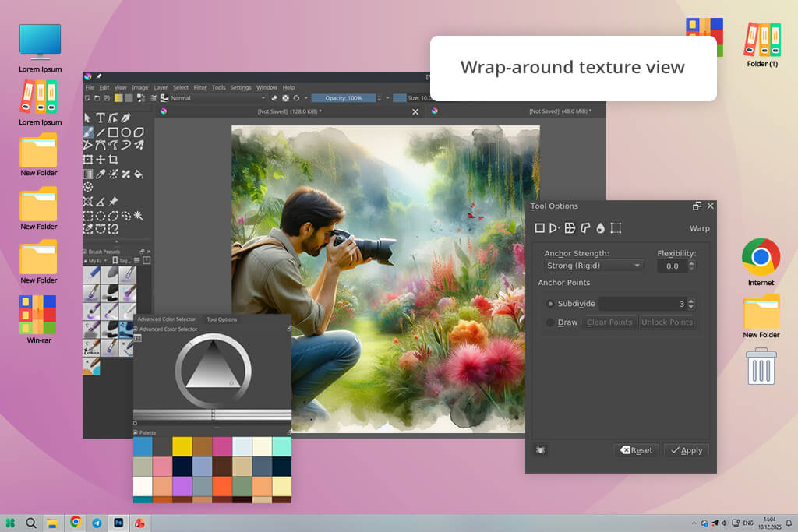Select the Subdivide radio button
This screenshot has width=798, height=532.
coord(550,304)
